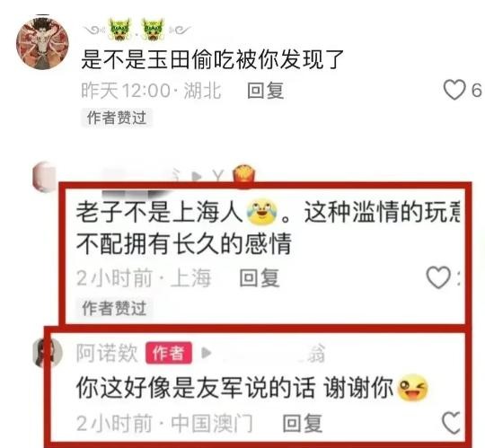The width and height of the screenshot is (485, 448).
Task: Tap heart icon on Shanghai comment
Action: 438,277
